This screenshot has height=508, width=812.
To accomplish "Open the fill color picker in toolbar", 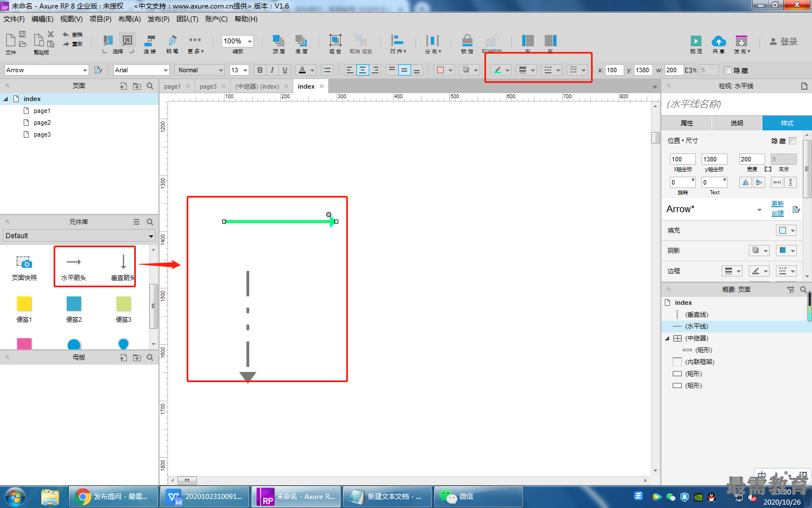I will pos(444,70).
